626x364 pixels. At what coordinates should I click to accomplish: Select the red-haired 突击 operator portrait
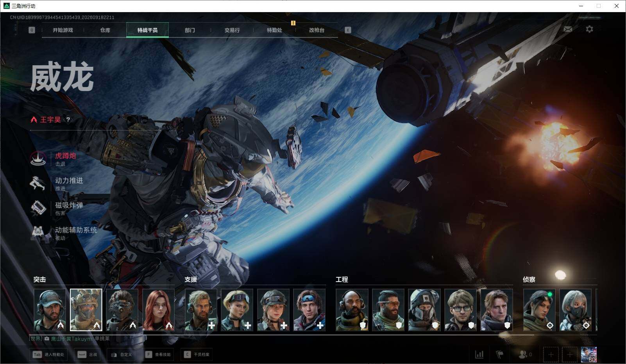pos(158,310)
